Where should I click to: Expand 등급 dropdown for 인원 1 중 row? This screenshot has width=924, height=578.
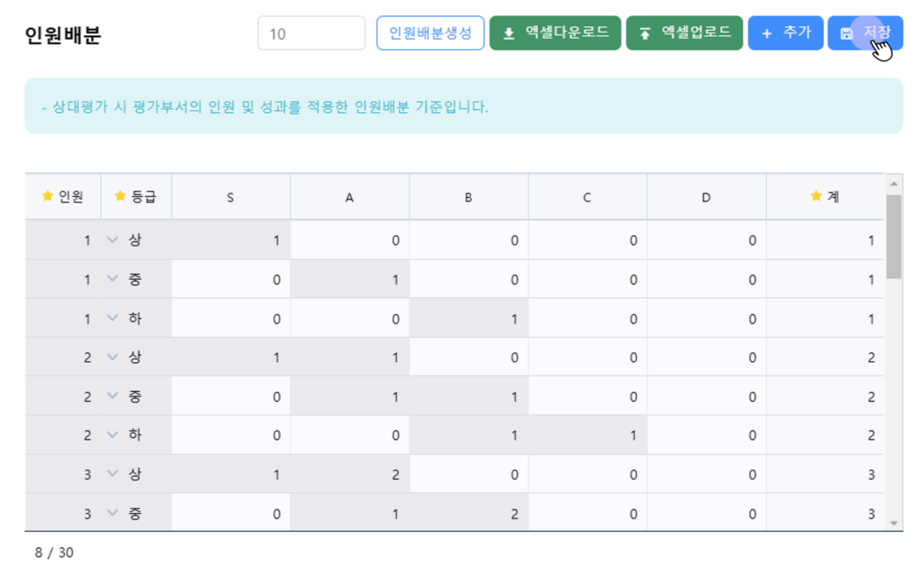[113, 279]
